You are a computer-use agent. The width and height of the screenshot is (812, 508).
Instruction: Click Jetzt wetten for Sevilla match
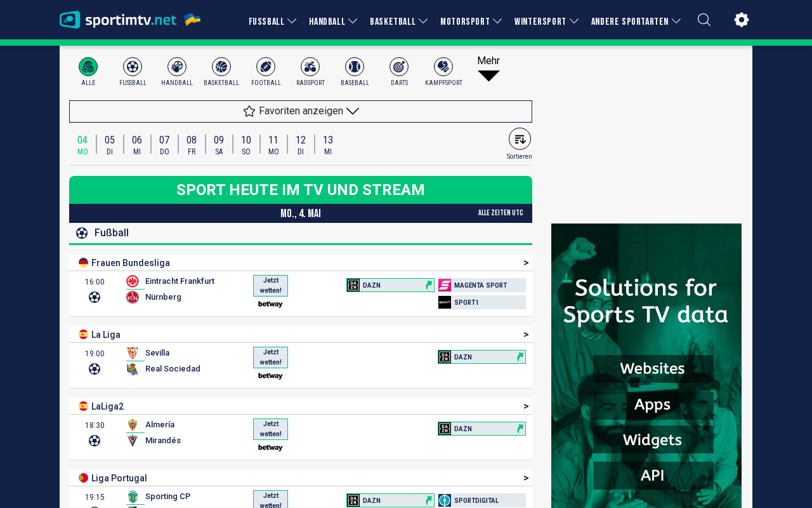270,358
